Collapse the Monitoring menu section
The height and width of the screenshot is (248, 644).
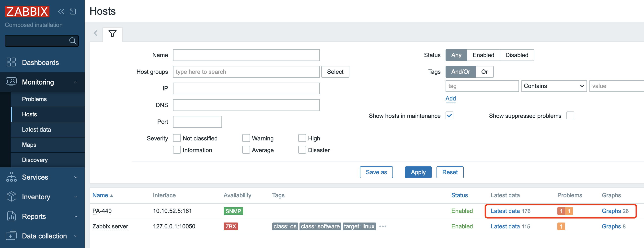point(76,82)
